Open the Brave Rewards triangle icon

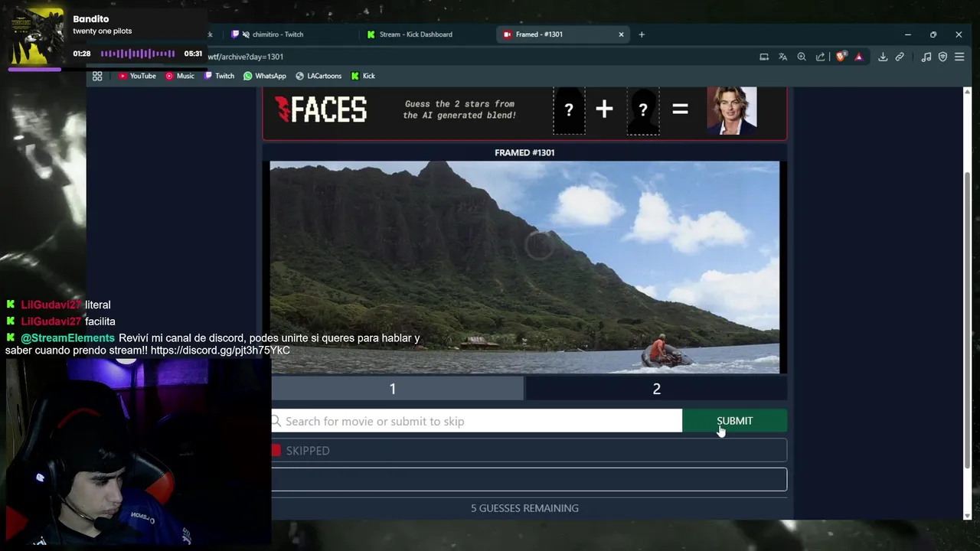(859, 57)
